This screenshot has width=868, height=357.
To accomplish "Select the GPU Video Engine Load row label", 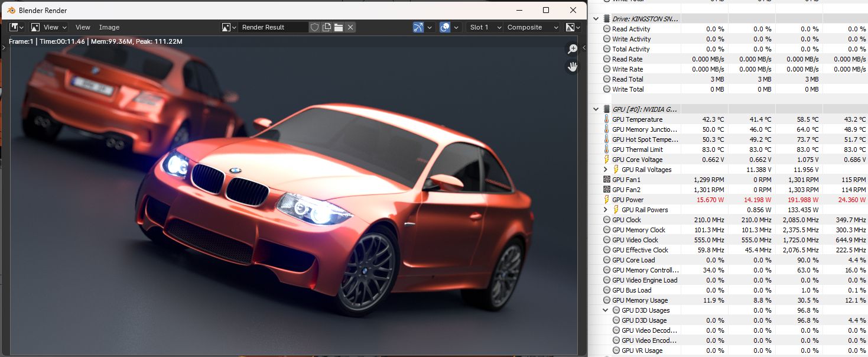I will tap(645, 280).
